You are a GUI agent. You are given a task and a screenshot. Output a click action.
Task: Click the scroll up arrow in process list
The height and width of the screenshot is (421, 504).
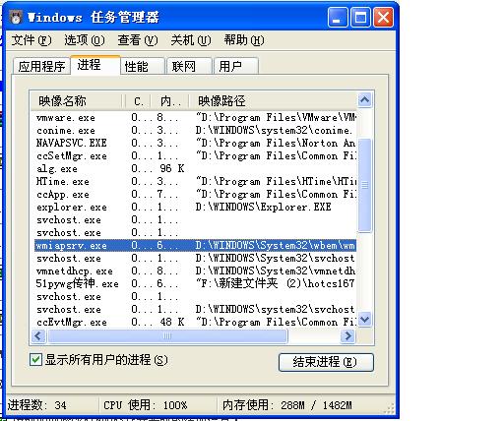(x=365, y=99)
